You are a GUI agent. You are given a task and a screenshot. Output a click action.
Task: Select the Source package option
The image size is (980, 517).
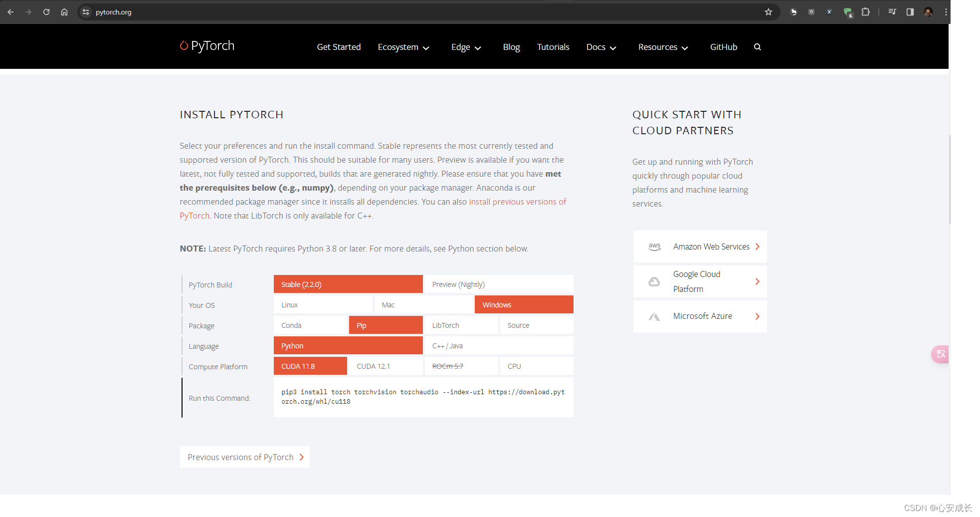tap(537, 325)
